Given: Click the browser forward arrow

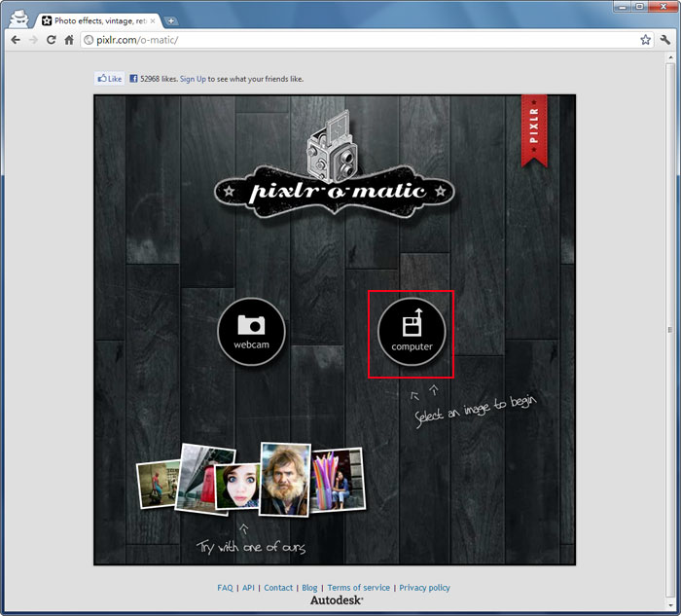Looking at the screenshot, I should [33, 40].
